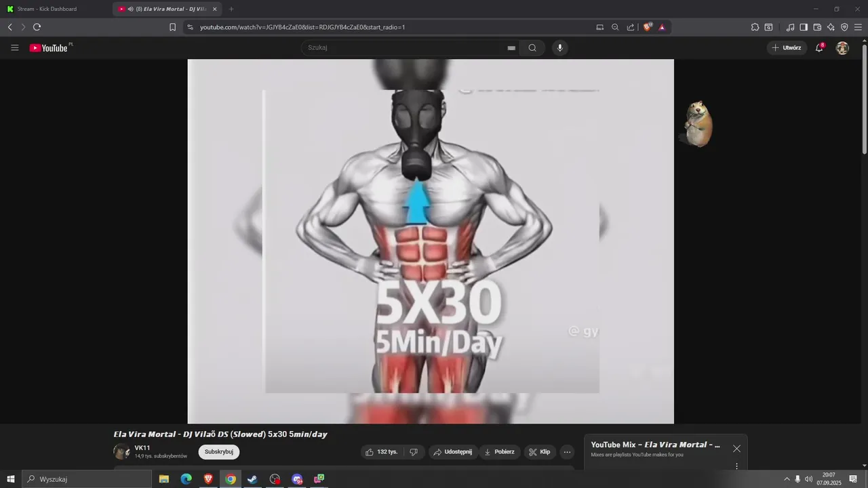868x488 pixels.
Task: Switch to Stream - Kick Dashboard tab
Action: pos(56,9)
